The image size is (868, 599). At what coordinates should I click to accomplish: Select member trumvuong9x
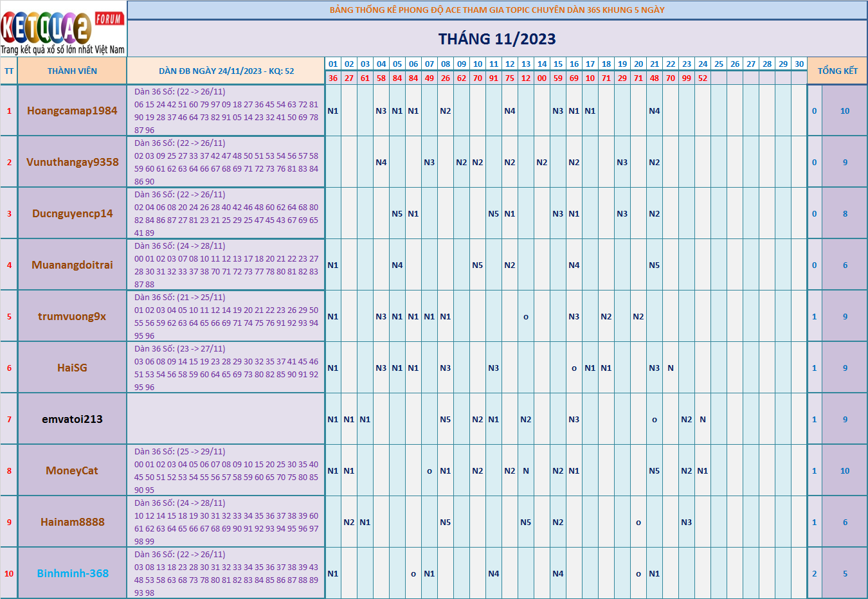tap(72, 316)
